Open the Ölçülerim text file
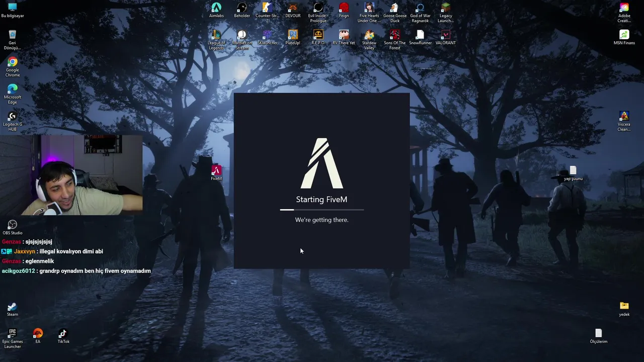This screenshot has width=644, height=362. (599, 336)
